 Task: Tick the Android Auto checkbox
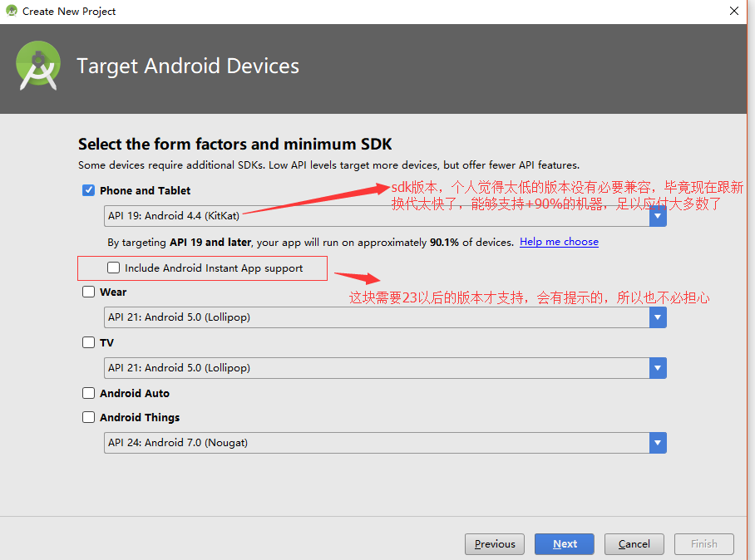click(x=89, y=394)
